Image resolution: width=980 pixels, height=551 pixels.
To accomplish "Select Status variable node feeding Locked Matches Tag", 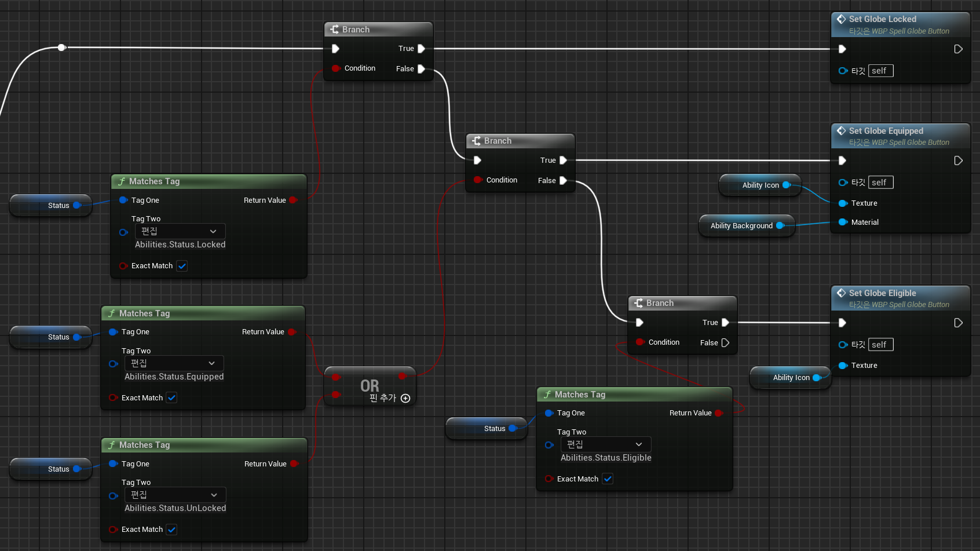I will pos(51,206).
